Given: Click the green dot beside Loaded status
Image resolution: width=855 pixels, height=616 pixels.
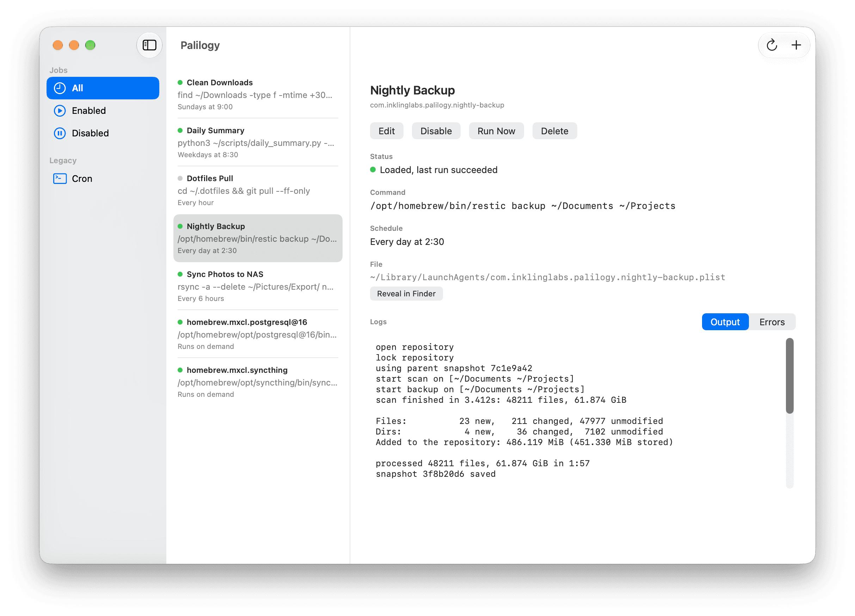Looking at the screenshot, I should point(373,170).
